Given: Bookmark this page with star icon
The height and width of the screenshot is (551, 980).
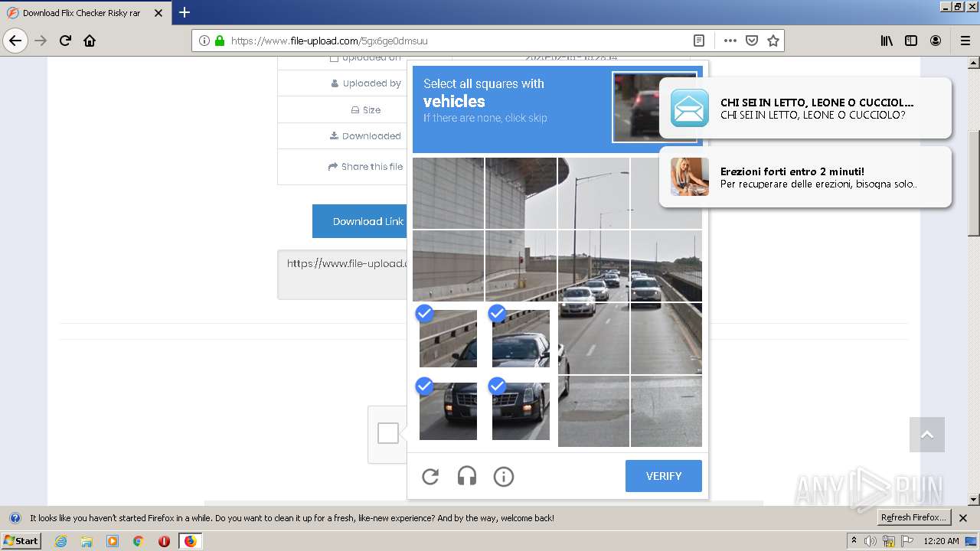Looking at the screenshot, I should pyautogui.click(x=773, y=41).
